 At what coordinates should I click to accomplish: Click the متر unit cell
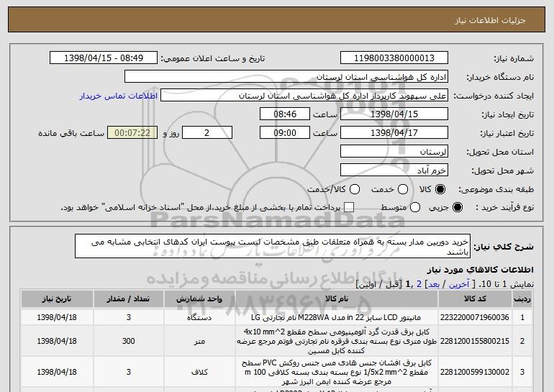199,341
